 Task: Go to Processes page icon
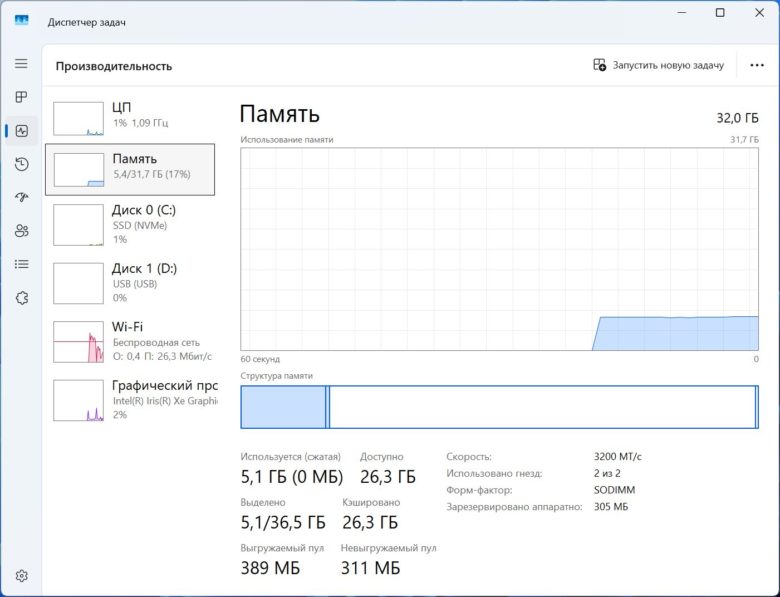tap(21, 97)
